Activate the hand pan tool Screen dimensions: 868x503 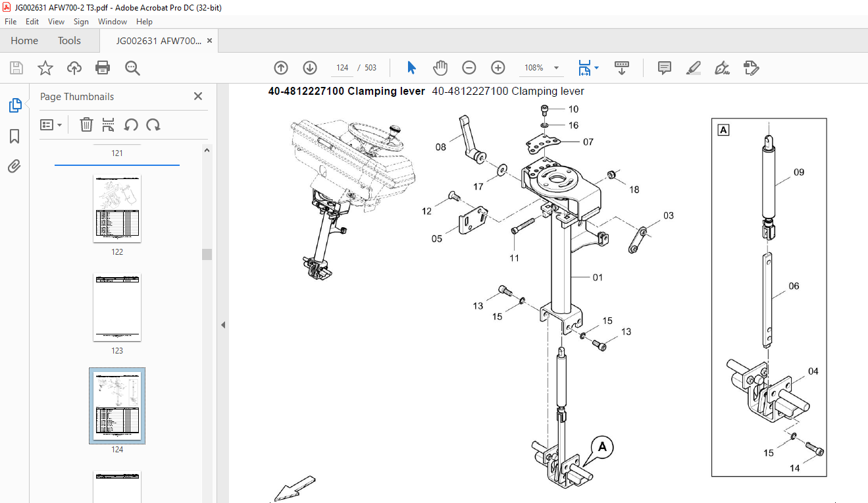(440, 68)
